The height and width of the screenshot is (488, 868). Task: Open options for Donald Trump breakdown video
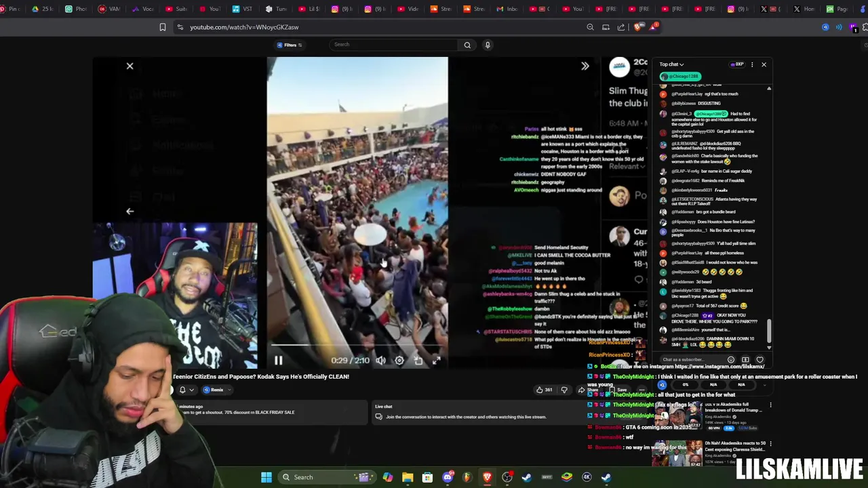point(770,405)
